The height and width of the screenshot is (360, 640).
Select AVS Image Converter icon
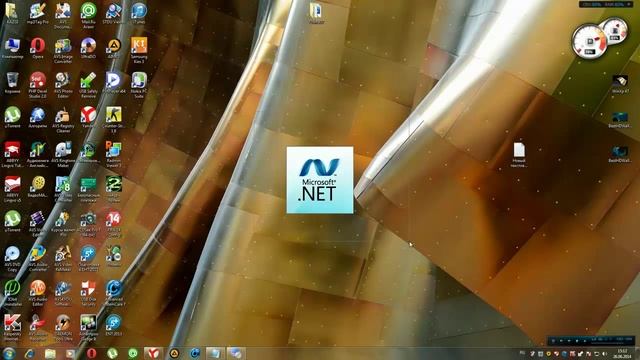(x=63, y=51)
